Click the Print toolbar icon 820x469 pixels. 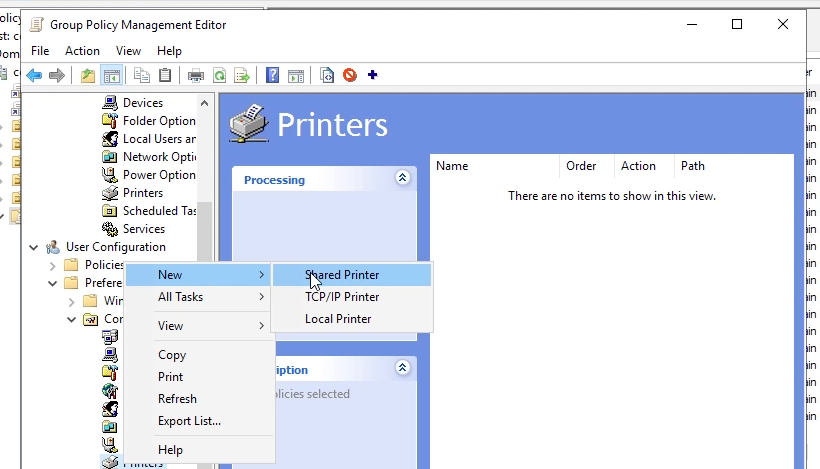(x=196, y=75)
